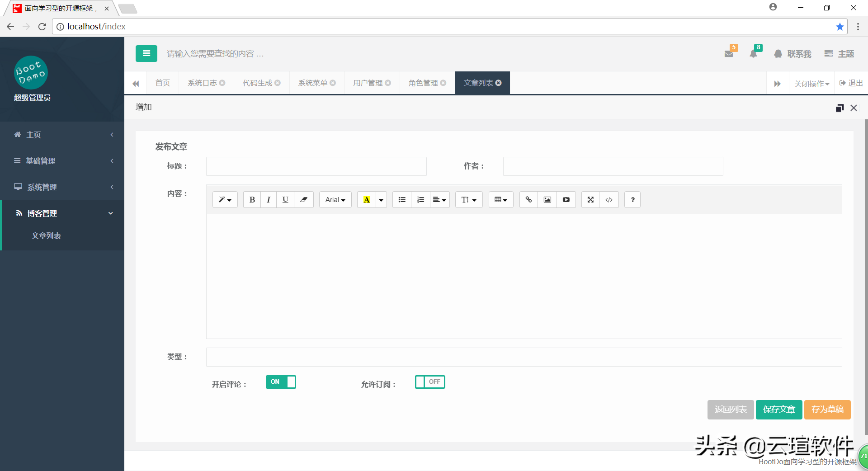Screen dimensions: 868x471
Task: Go back with the browser back arrow
Action: [10, 27]
